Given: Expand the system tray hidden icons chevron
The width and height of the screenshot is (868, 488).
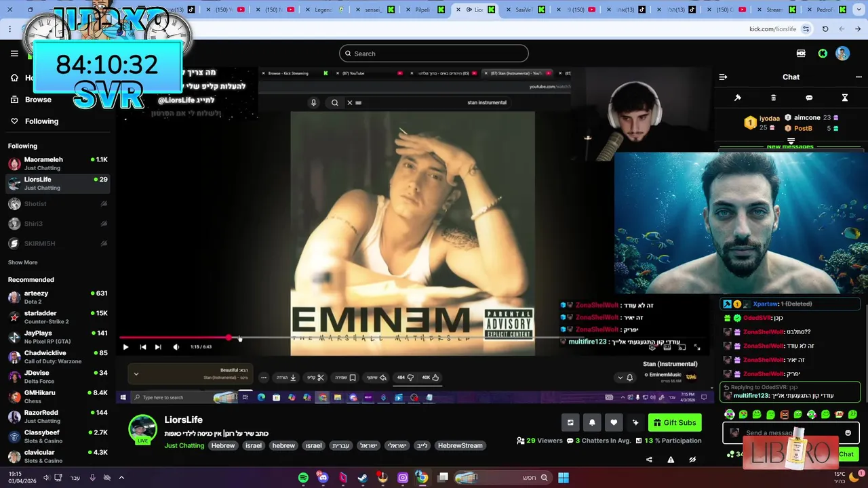Looking at the screenshot, I should pyautogui.click(x=121, y=478).
